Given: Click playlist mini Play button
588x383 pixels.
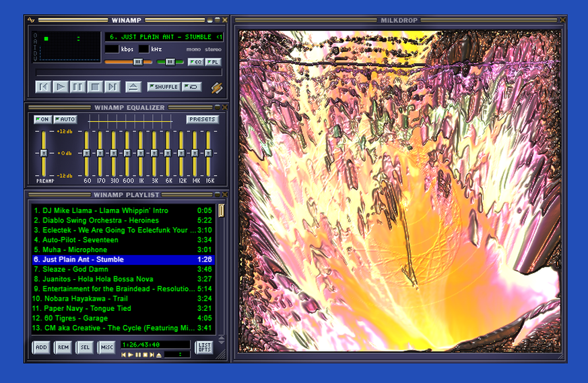Looking at the screenshot, I should (x=131, y=355).
